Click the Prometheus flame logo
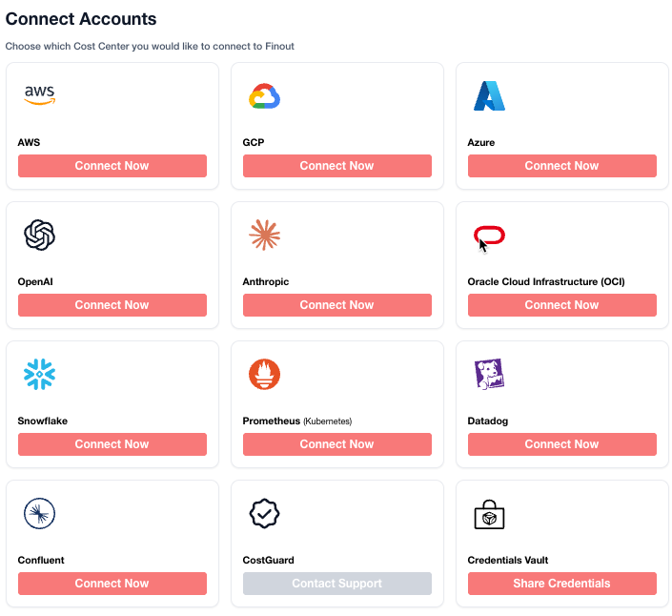672x616 pixels. [264, 374]
